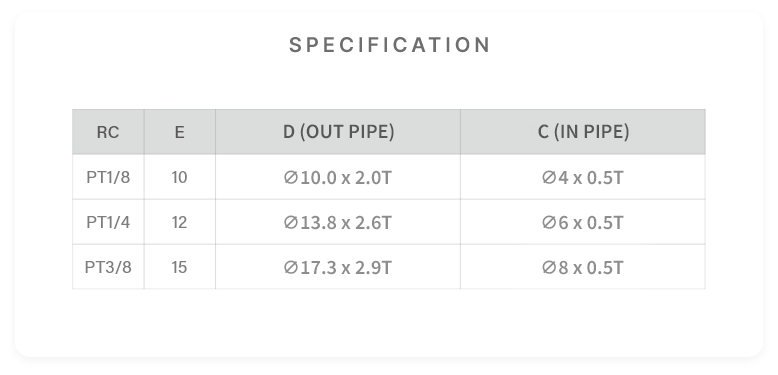Click the E value 15 cell
Image resolution: width=778 pixels, height=375 pixels.
click(x=180, y=267)
